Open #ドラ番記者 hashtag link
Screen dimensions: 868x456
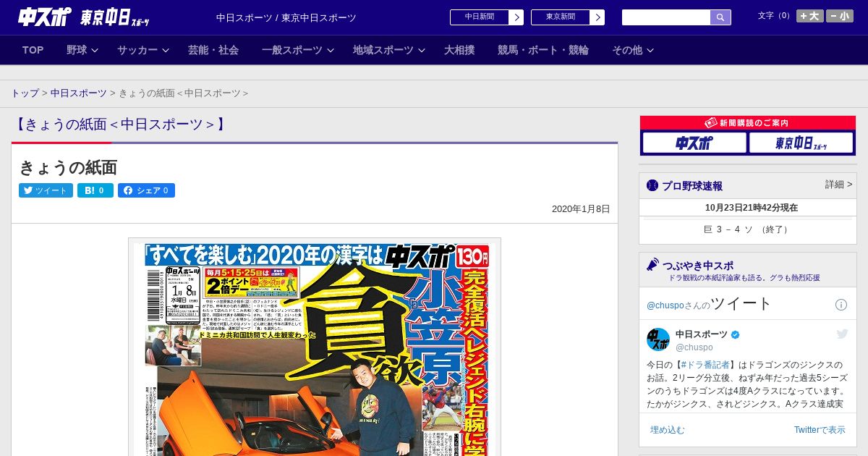pyautogui.click(x=705, y=365)
